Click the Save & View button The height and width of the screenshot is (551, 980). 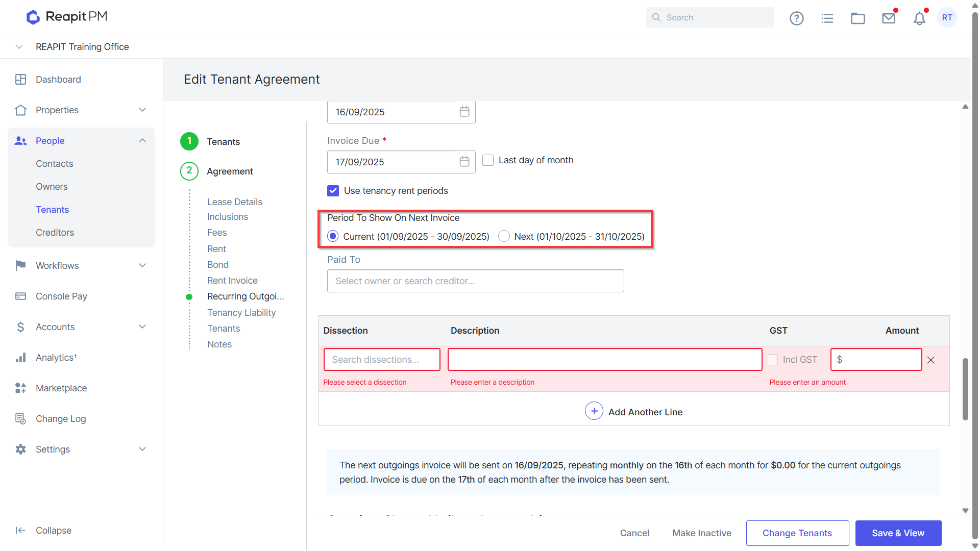(x=898, y=533)
